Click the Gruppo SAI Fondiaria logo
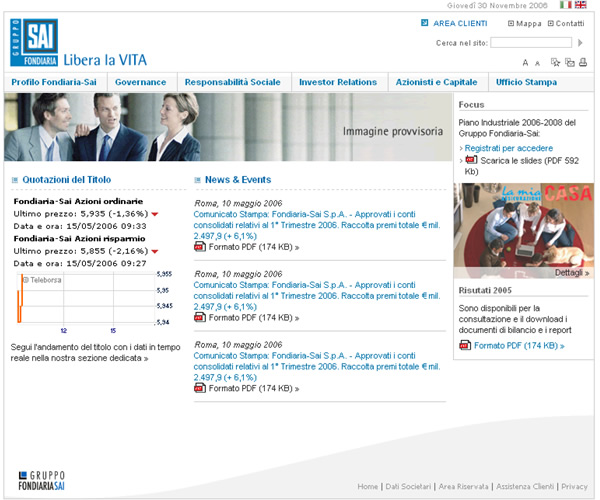 34,42
